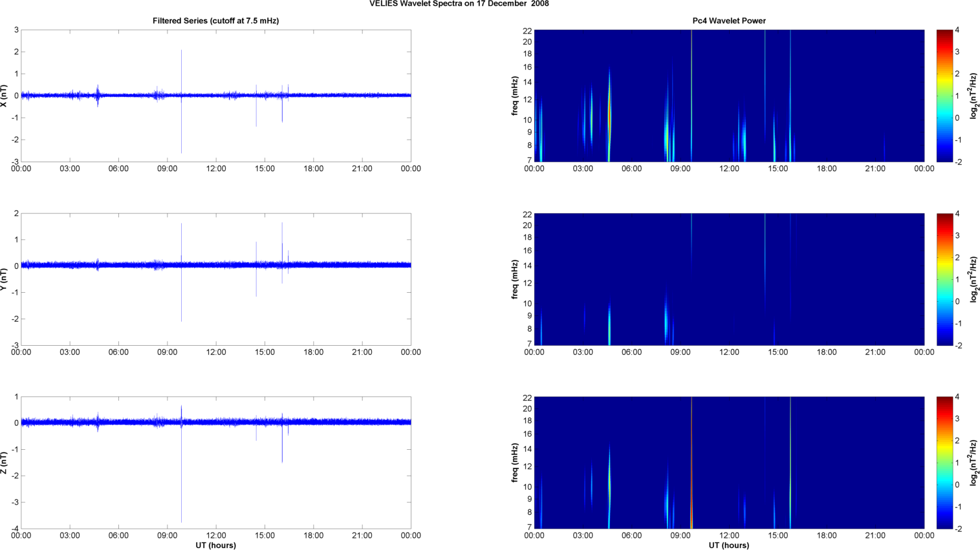Viewport: 980px width, 550px height.
Task: Click 12:00 tick label under X filtered series
Action: tap(216, 169)
